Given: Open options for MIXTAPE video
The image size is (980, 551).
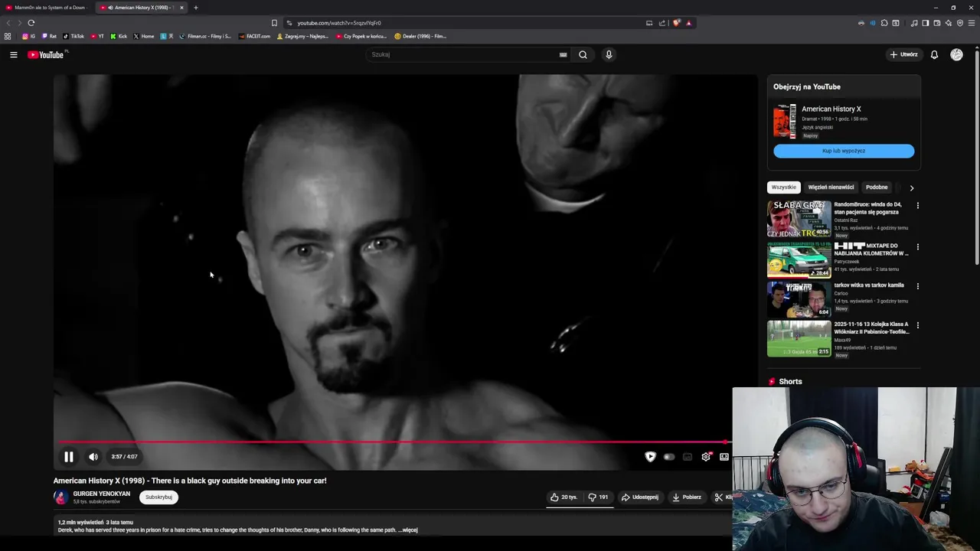Looking at the screenshot, I should (917, 247).
